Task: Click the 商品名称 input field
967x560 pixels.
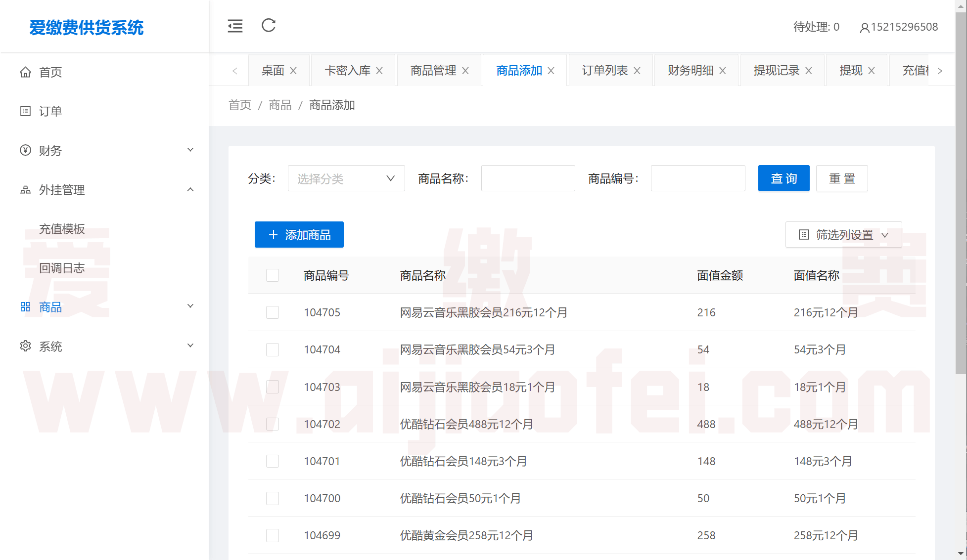Action: [528, 178]
